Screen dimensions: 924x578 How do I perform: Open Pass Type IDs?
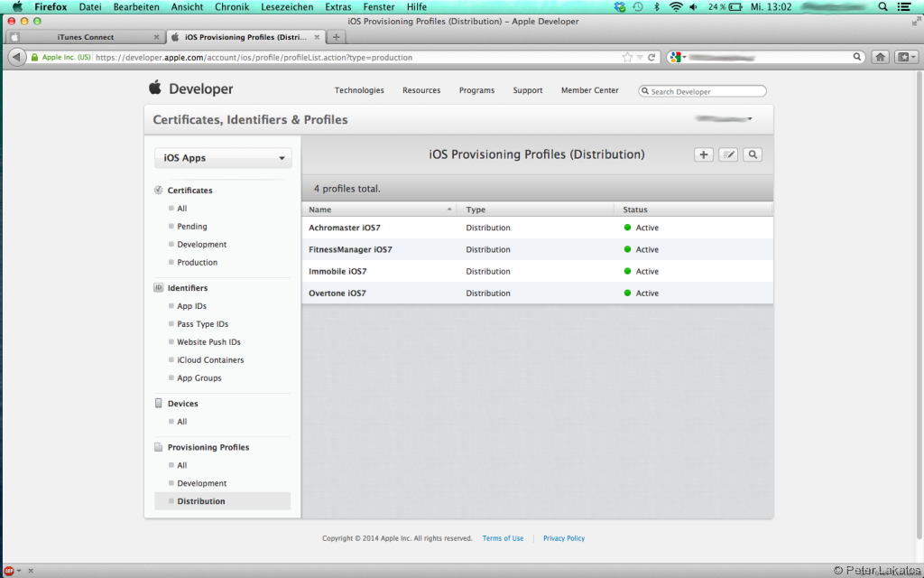click(x=203, y=324)
